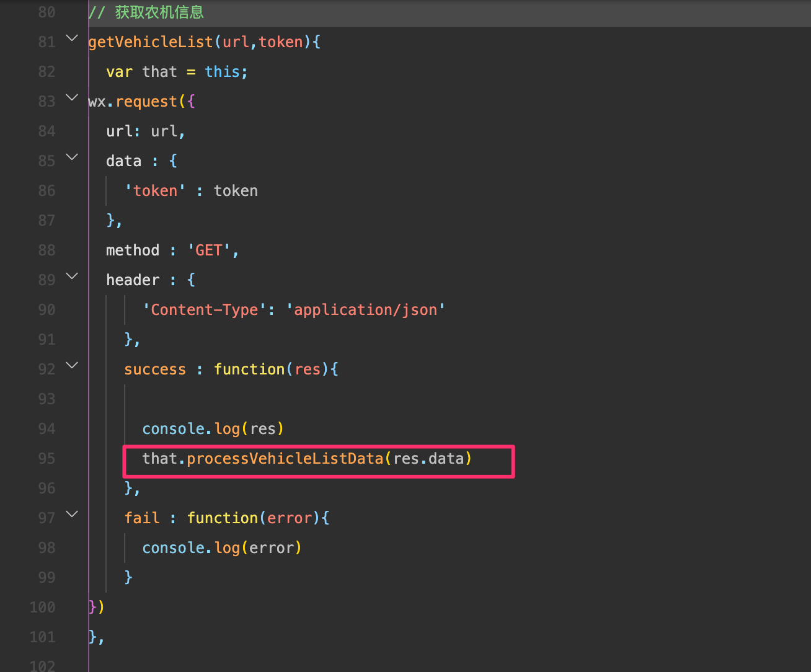Click 'function(error)' on line 97
The width and height of the screenshot is (811, 672).
pos(254,518)
